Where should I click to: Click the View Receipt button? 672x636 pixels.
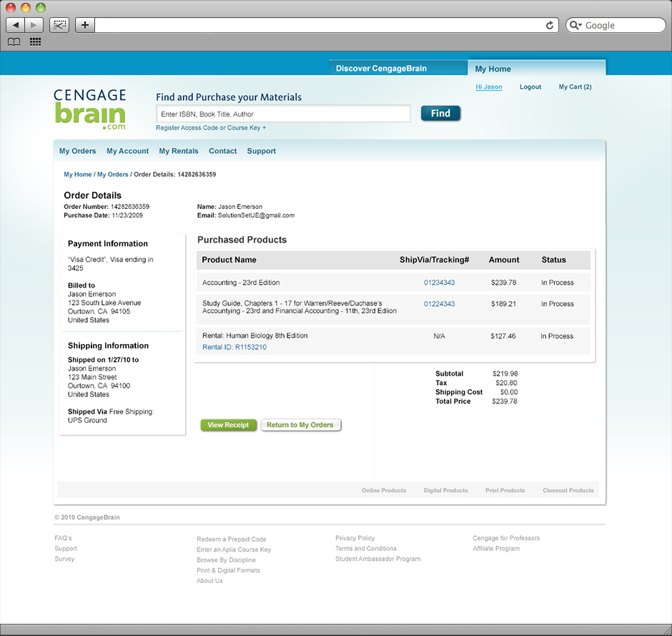[x=229, y=425]
